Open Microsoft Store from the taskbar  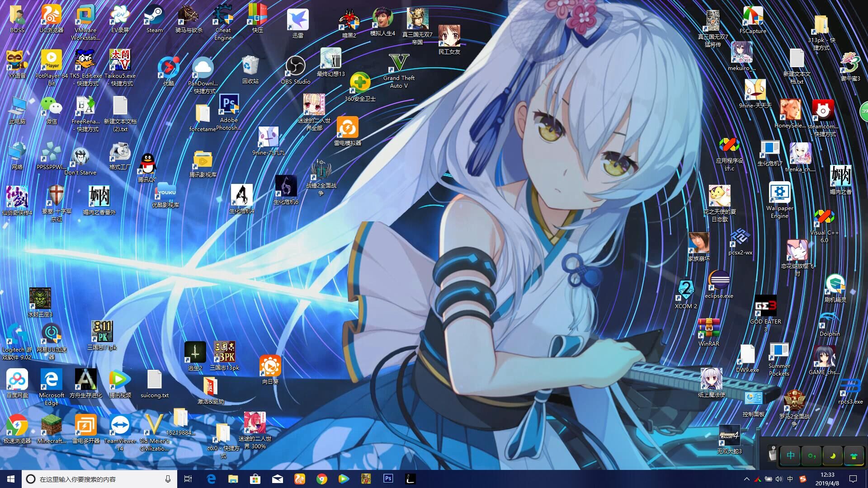click(x=255, y=479)
